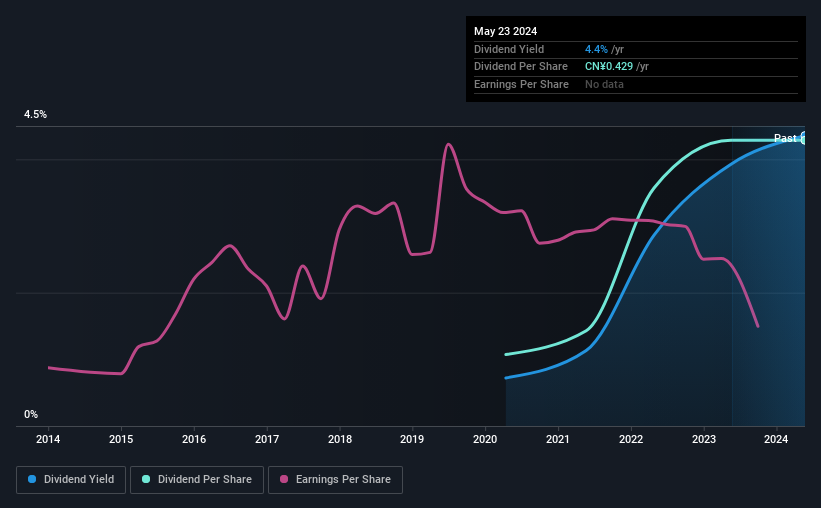The image size is (821, 508).
Task: Select the 2018 x-axis year label
Action: (340, 439)
